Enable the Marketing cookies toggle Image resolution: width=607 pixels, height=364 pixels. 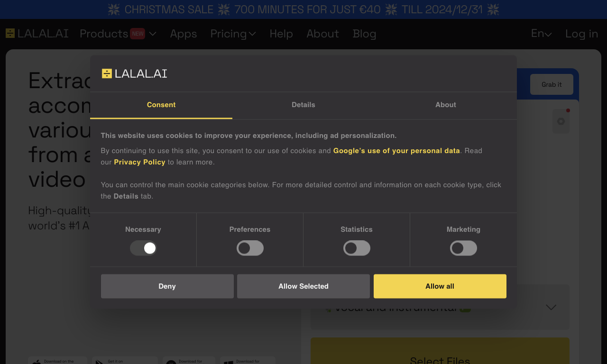[463, 248]
